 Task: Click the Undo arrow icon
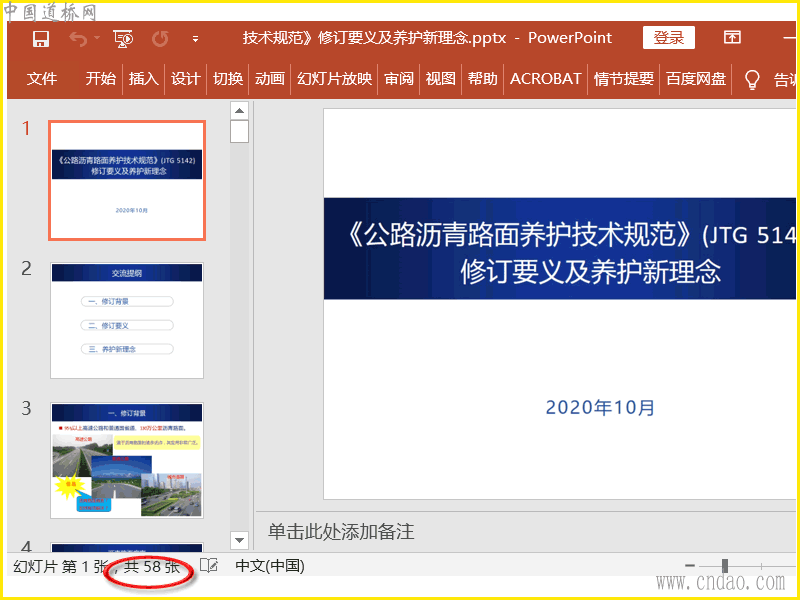coord(78,39)
